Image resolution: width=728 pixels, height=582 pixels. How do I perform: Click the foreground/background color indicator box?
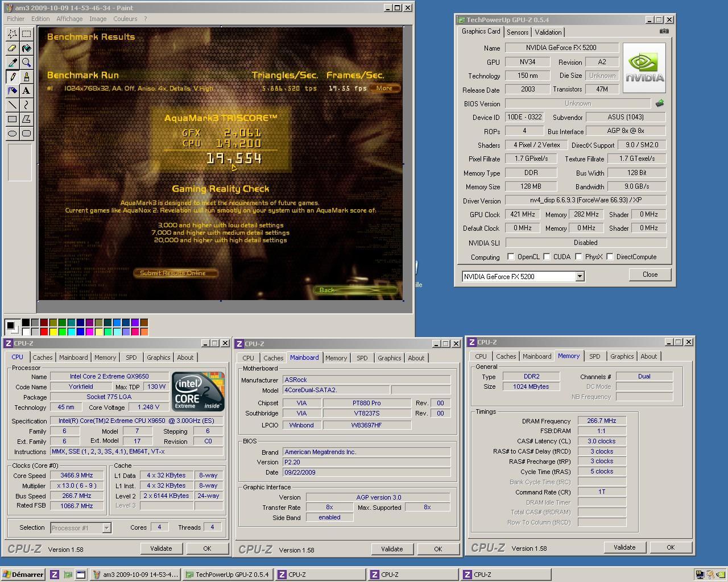pyautogui.click(x=11, y=327)
